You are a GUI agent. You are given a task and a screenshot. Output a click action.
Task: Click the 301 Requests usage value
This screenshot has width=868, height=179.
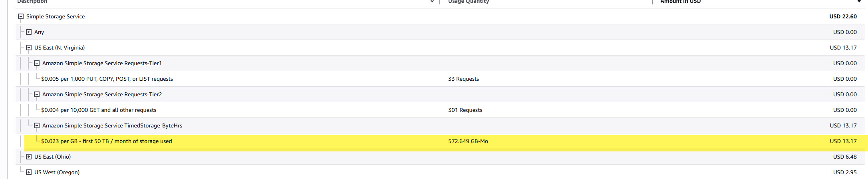pos(465,110)
